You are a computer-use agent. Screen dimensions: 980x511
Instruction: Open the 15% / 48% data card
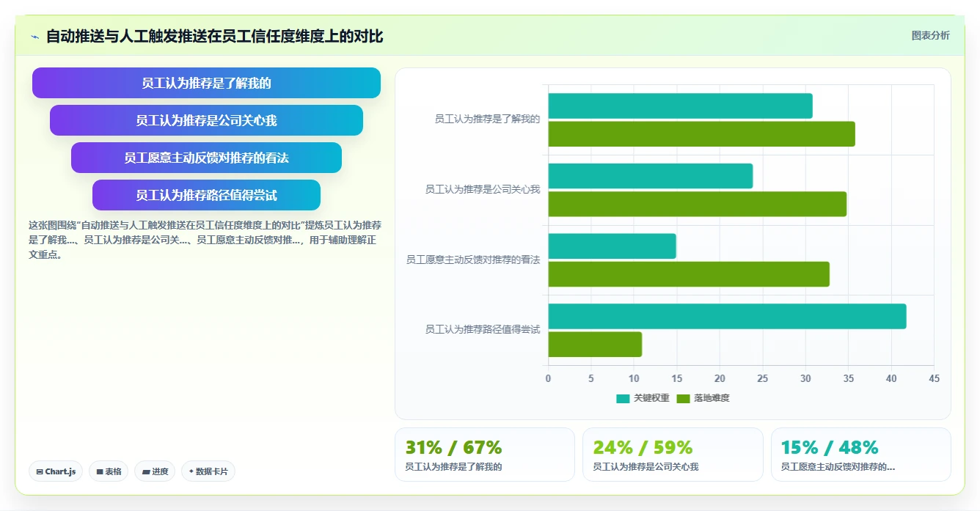click(x=861, y=455)
